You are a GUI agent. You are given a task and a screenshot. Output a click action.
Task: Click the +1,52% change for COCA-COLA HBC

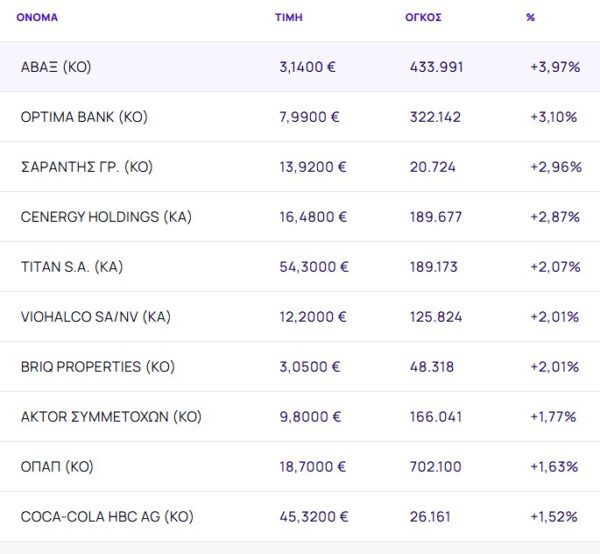(554, 517)
